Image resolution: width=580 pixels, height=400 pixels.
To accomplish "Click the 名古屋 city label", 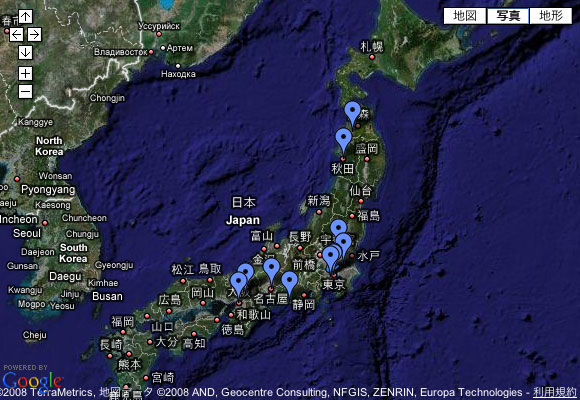I will (270, 299).
